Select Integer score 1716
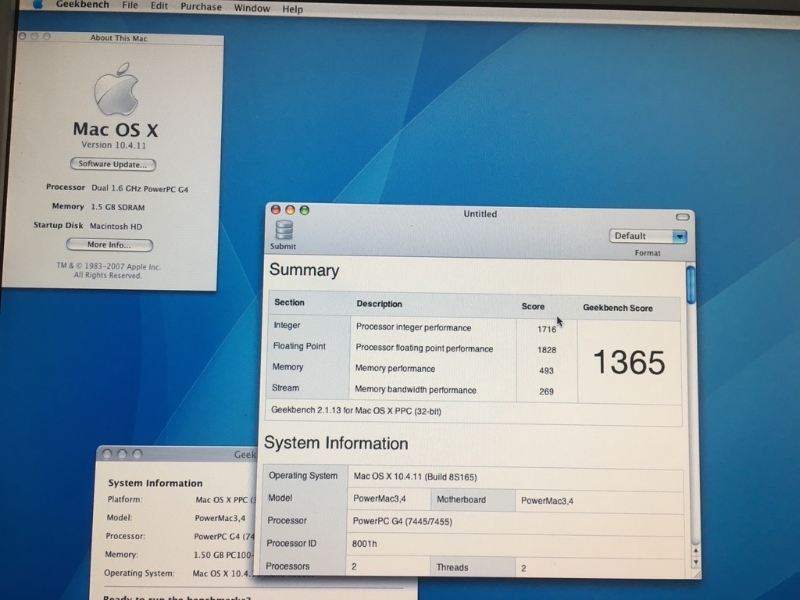 (x=546, y=330)
